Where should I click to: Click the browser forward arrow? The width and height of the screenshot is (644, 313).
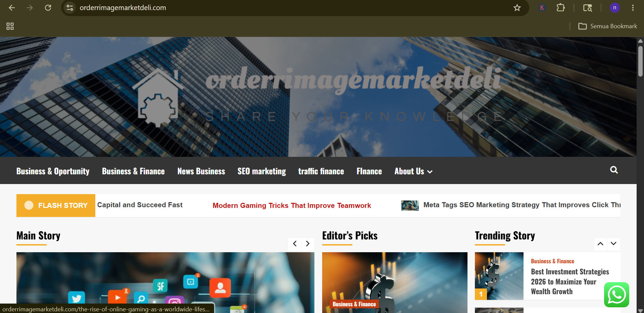(x=30, y=8)
